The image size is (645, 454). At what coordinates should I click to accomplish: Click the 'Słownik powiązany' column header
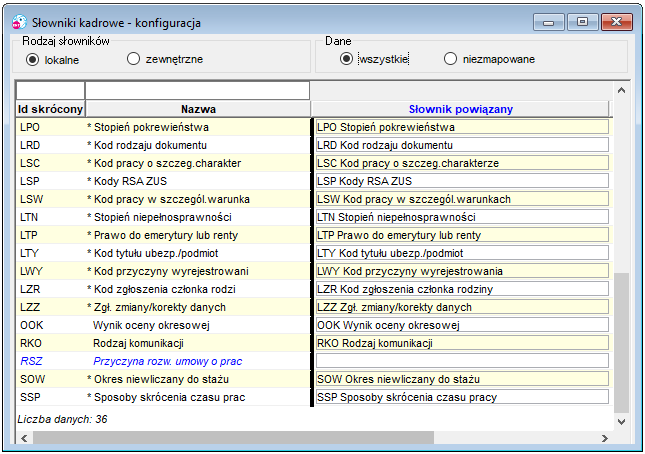point(460,109)
